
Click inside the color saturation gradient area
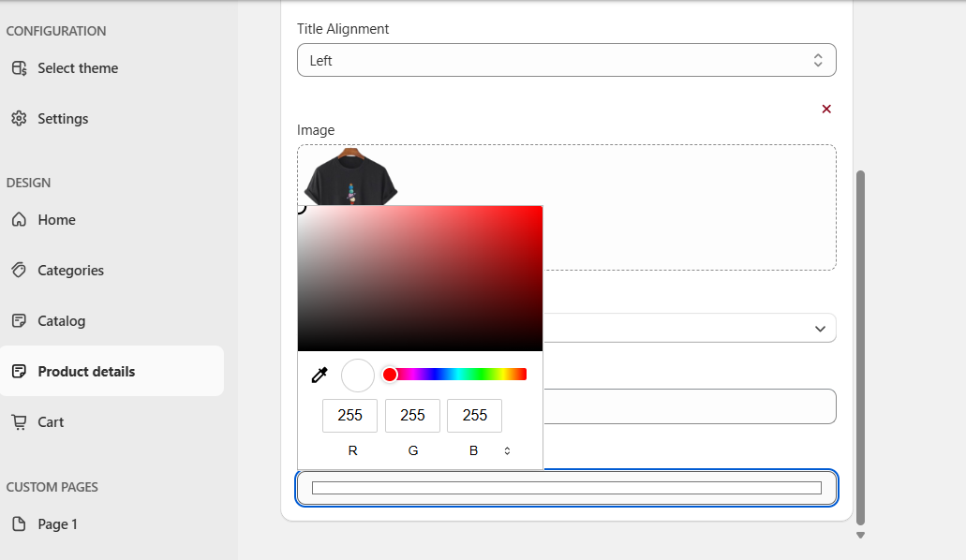420,278
